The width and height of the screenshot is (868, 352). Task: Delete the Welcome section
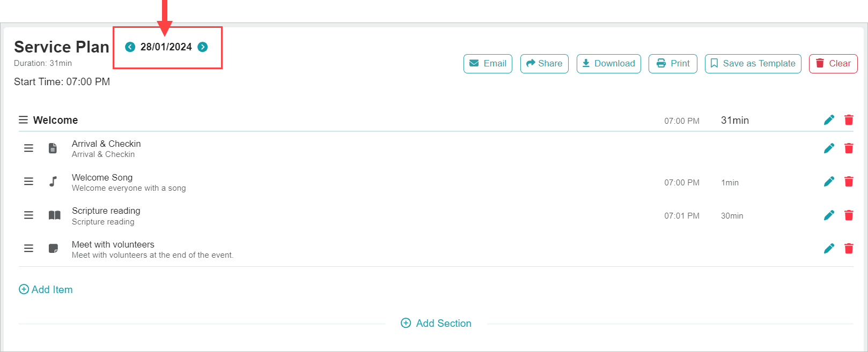click(x=849, y=120)
